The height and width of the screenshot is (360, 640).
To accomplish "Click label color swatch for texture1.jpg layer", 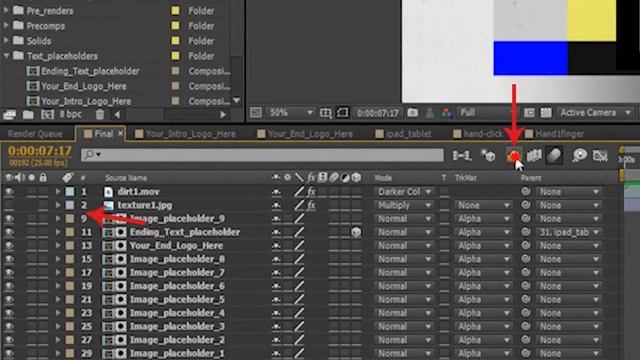I will click(70, 205).
